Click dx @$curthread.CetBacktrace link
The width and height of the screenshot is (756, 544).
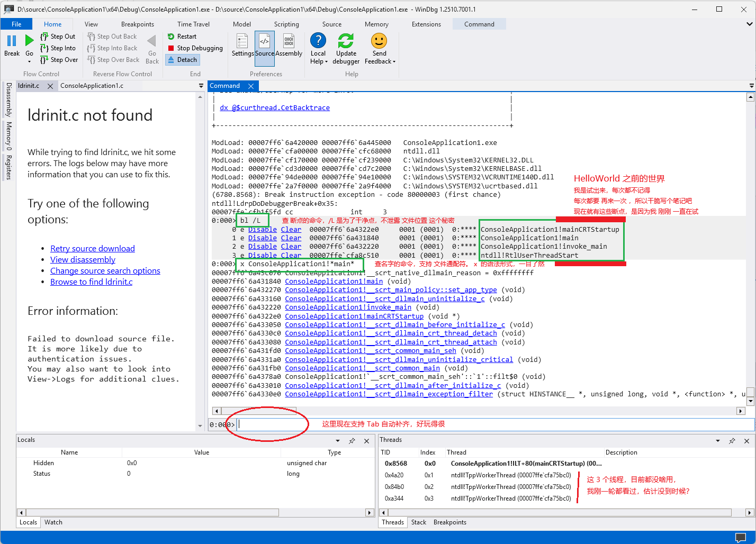(x=275, y=108)
